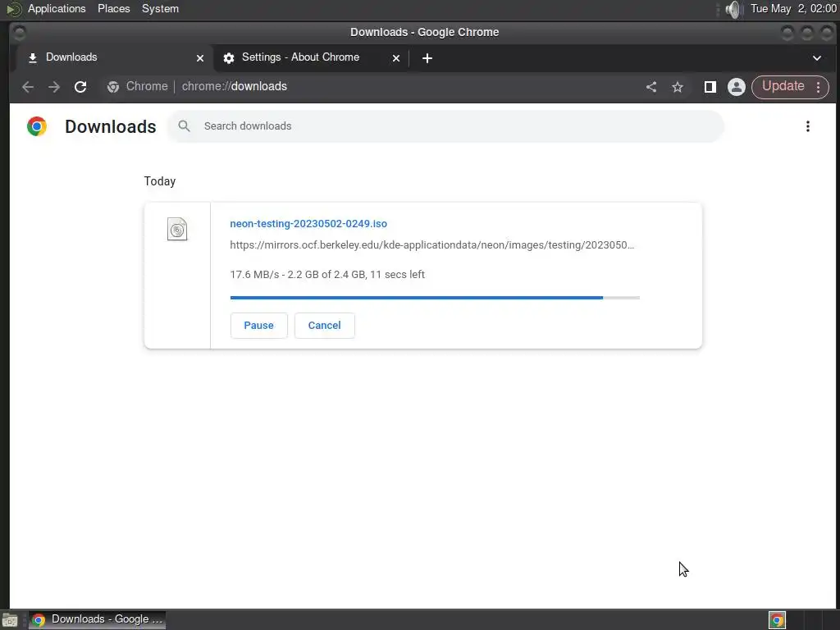Viewport: 840px width, 630px height.
Task: Click the Applications menu logo icon
Action: [x=13, y=9]
